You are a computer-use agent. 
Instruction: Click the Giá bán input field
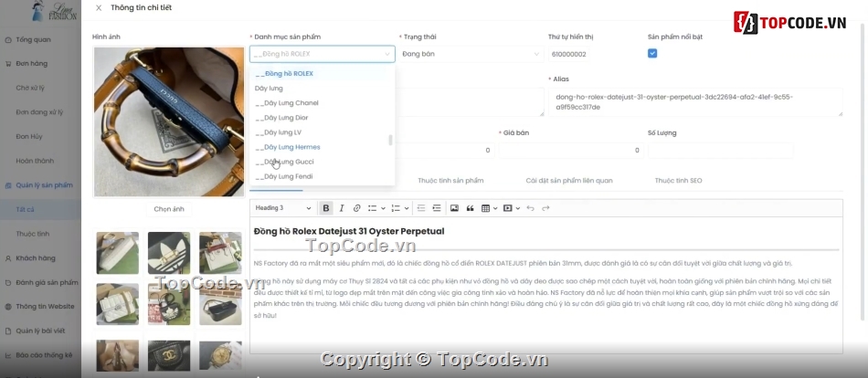pyautogui.click(x=571, y=151)
